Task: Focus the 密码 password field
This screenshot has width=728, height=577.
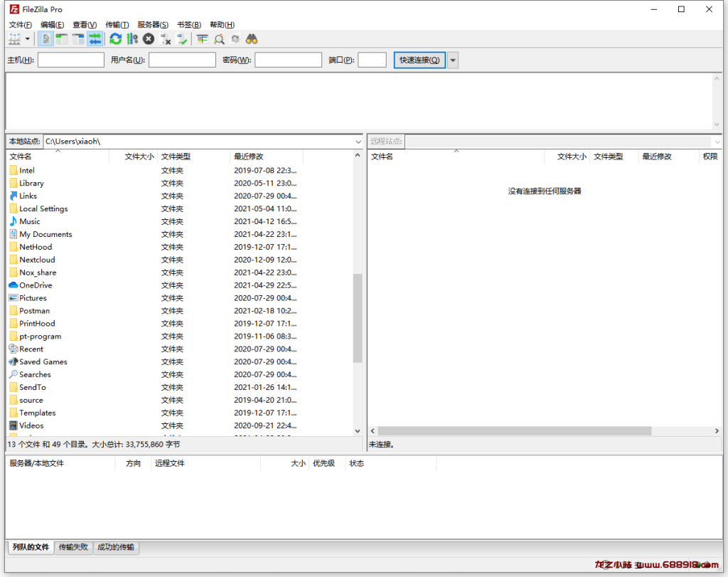Action: pos(288,60)
